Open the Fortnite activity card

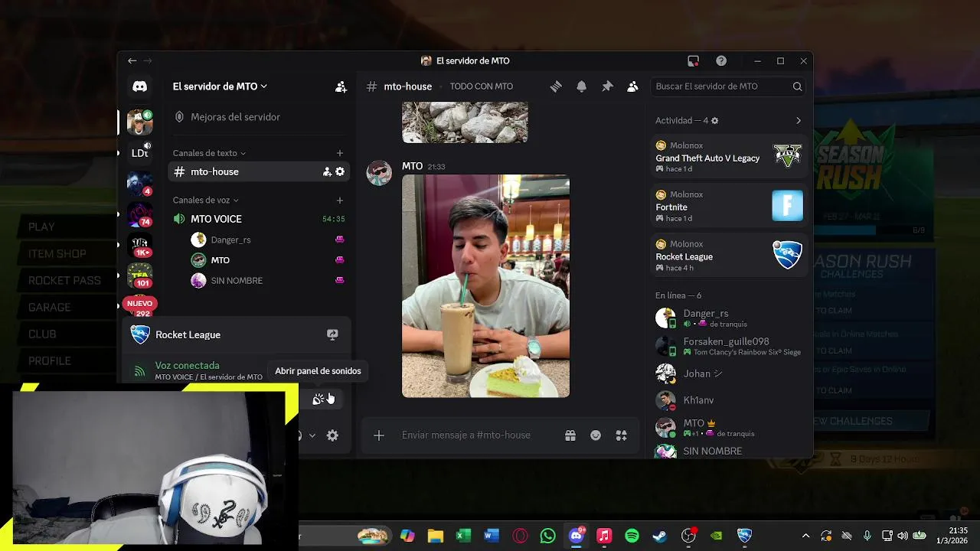[x=729, y=206]
